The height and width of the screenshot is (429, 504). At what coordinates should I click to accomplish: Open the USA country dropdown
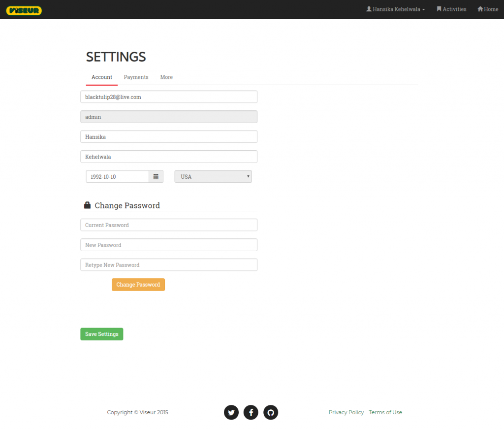point(213,176)
